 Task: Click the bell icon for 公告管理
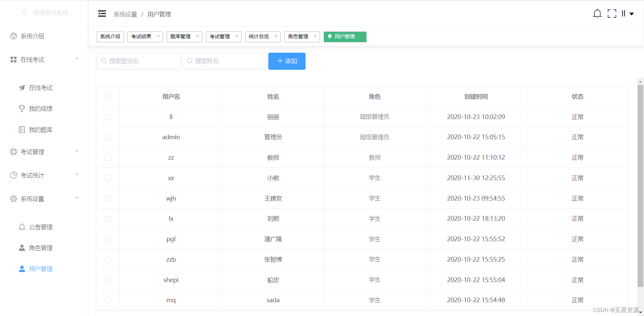coord(22,227)
